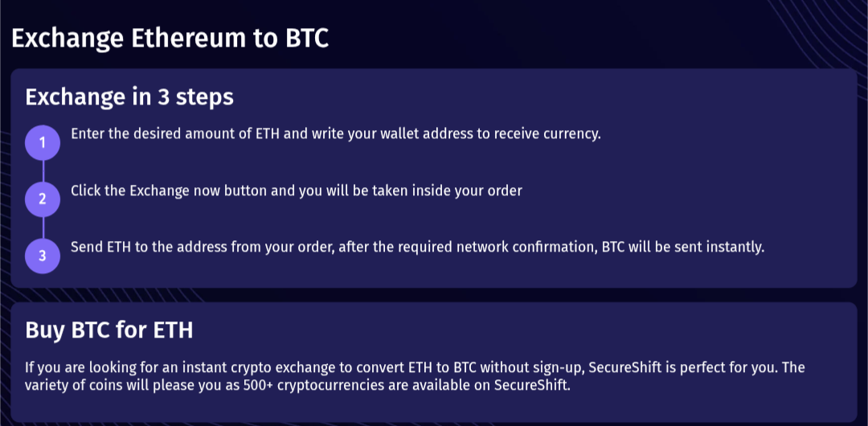Screen dimensions: 868x426
Task: Click the step 2 numbered circle
Action: [43, 199]
